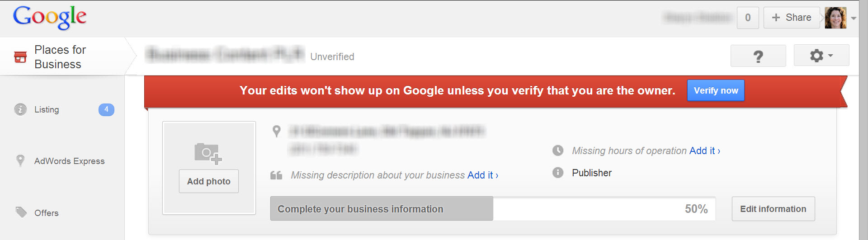Click the quotation mark description icon

click(276, 175)
